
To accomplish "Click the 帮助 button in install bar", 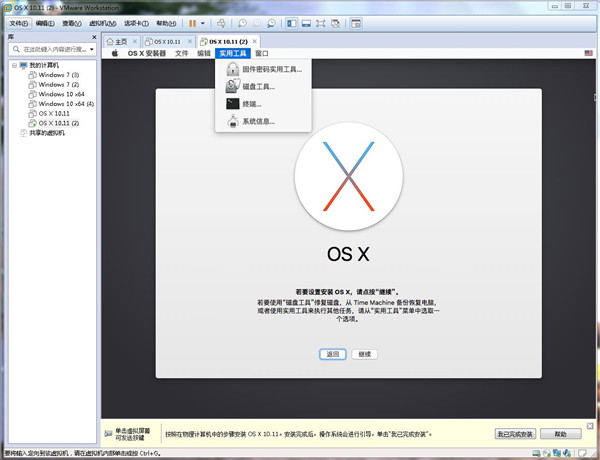I will 560,434.
